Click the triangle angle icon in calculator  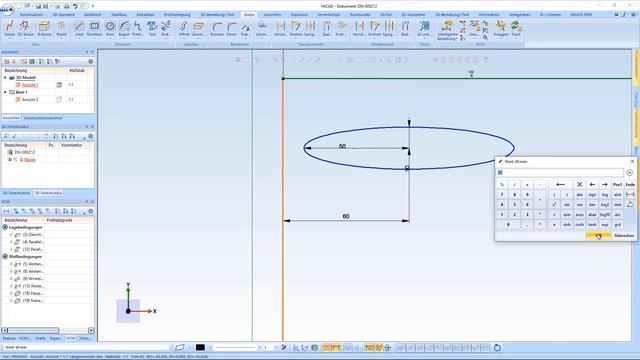click(x=630, y=204)
